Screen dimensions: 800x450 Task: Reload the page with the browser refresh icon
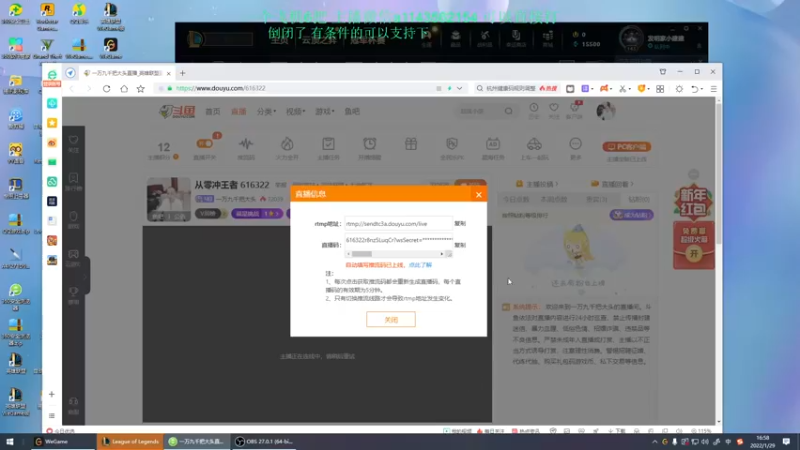pyautogui.click(x=106, y=88)
